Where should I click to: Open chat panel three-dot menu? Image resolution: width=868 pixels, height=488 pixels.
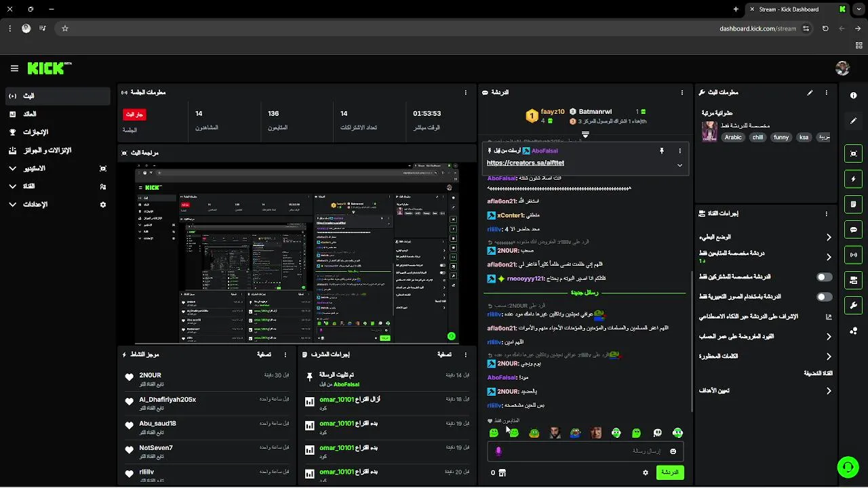pos(682,92)
